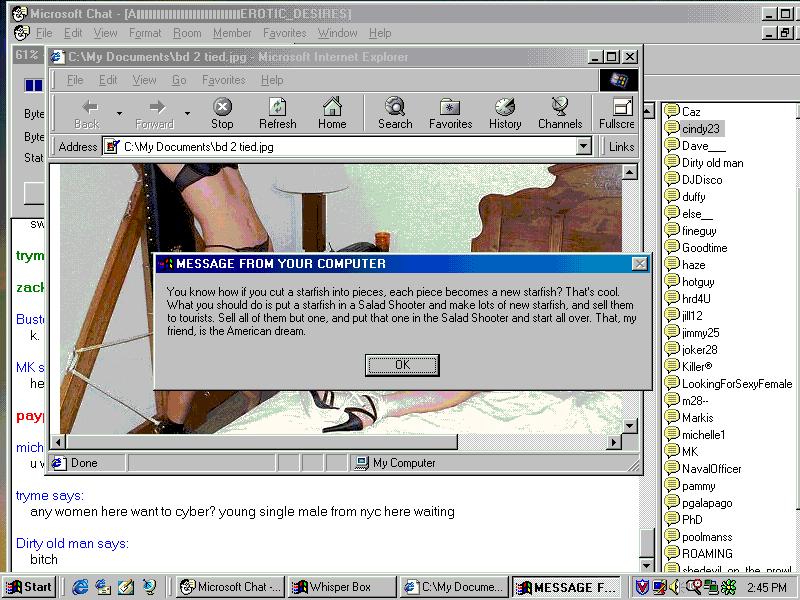Click the Windows logo throbber in IE
Screen dimensions: 800x600
618,80
